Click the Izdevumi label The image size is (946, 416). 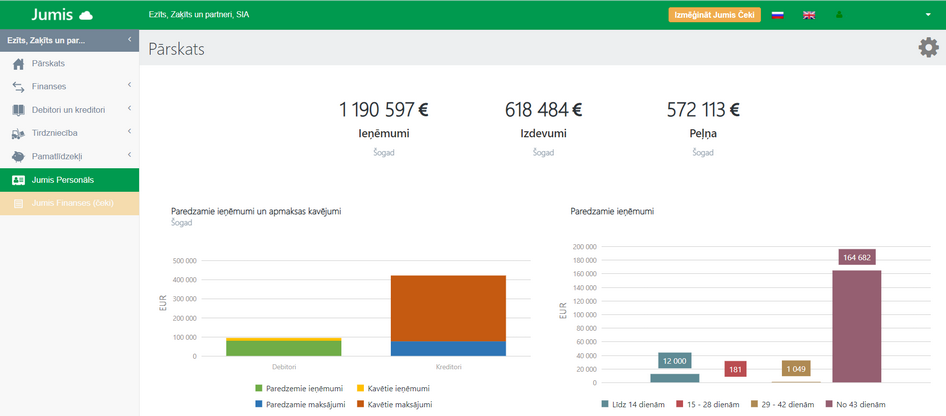(x=544, y=134)
